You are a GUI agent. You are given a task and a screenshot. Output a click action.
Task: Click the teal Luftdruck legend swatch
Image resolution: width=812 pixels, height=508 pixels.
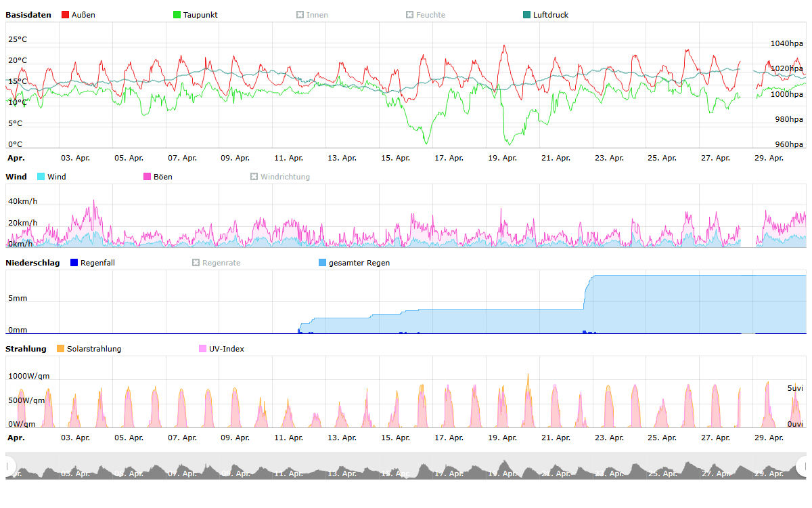(527, 15)
